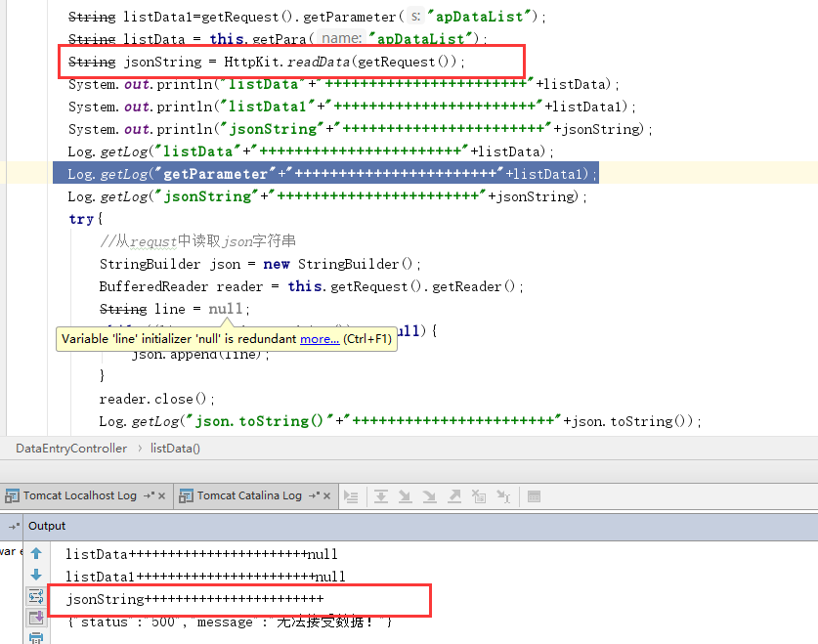This screenshot has width=818, height=644.
Task: Click the BufferedReader reader declaration line
Action: (311, 286)
